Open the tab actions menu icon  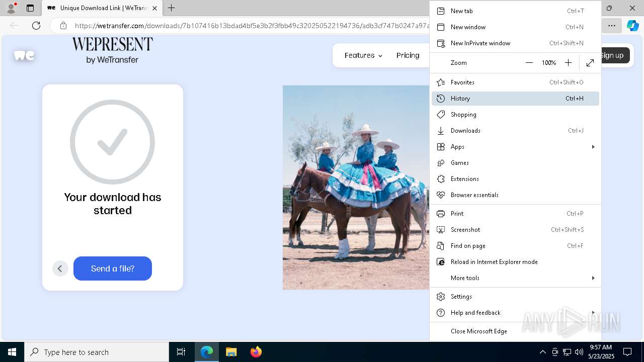[30, 8]
